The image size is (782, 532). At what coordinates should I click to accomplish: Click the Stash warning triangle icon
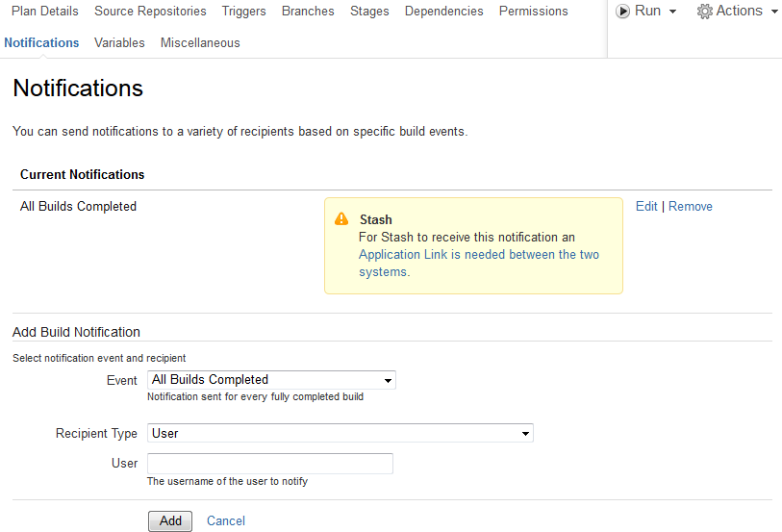[x=341, y=219]
